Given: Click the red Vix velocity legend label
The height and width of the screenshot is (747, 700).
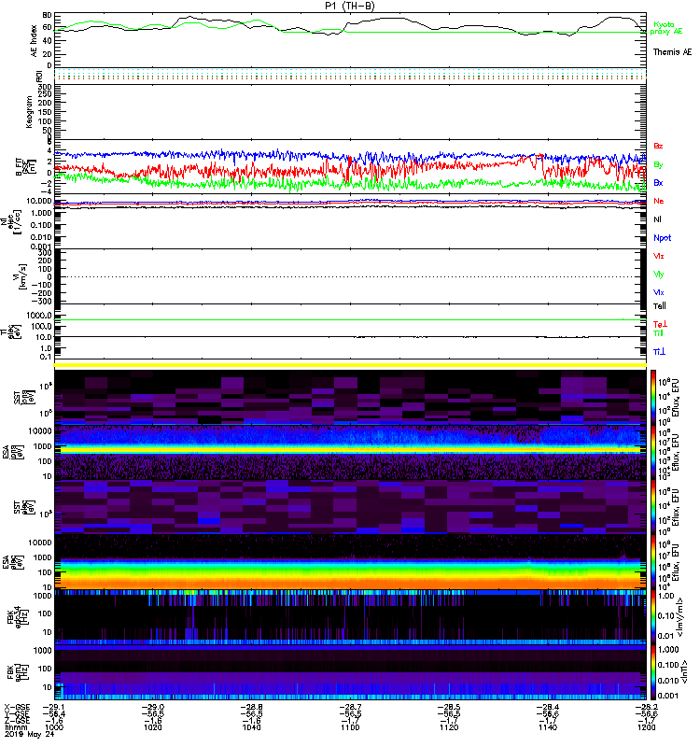Looking at the screenshot, I should tap(659, 256).
